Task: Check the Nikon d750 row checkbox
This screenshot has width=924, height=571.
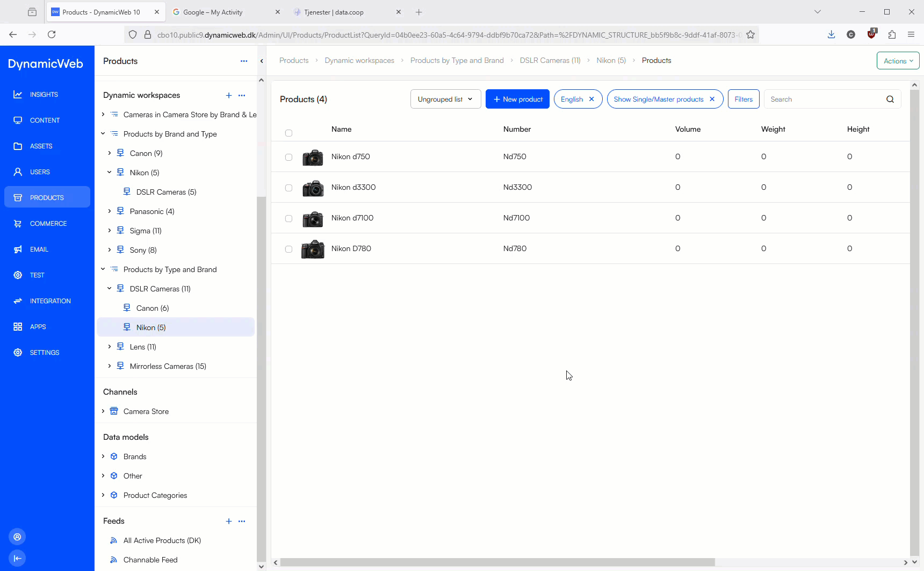Action: tap(288, 157)
